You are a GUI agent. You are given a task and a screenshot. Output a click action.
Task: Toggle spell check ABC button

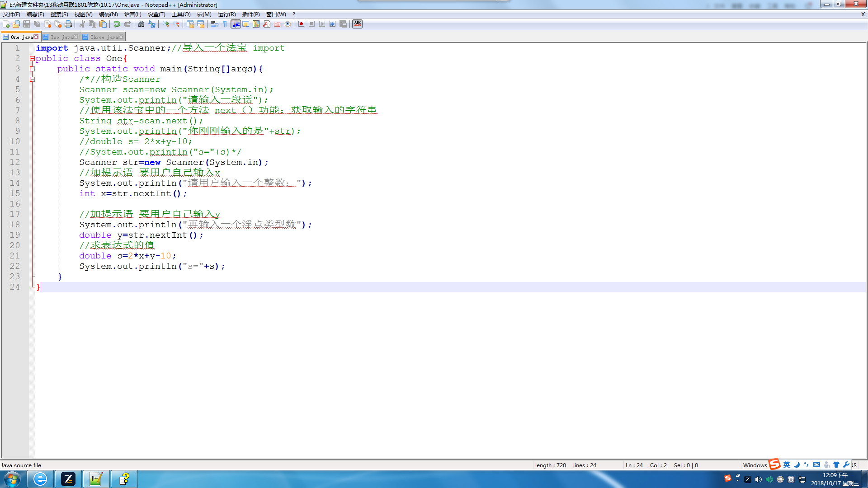coord(358,24)
